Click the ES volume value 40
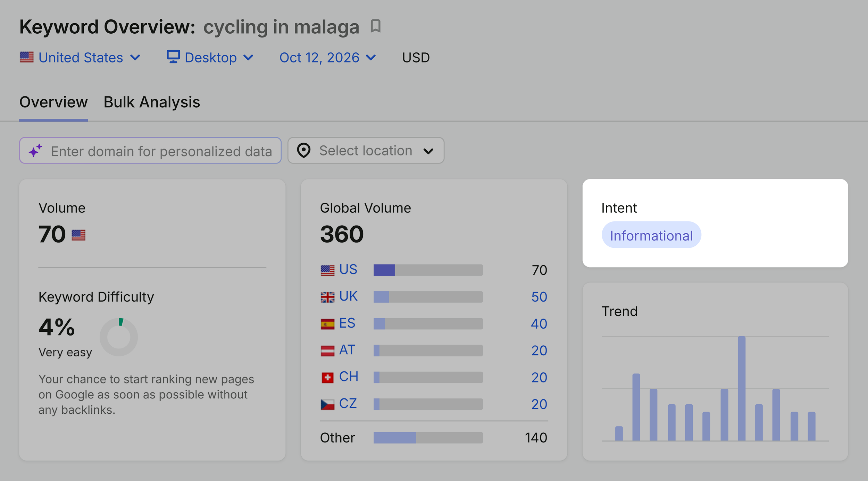 tap(539, 324)
